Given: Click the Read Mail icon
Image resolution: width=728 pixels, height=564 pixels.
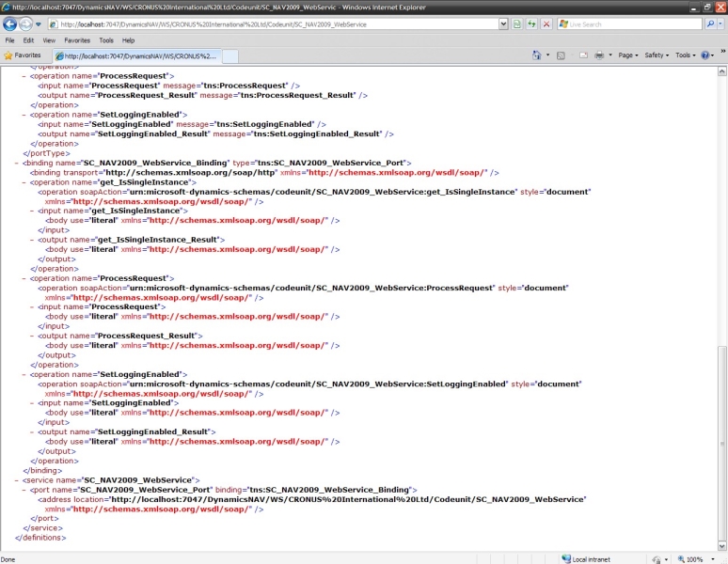Looking at the screenshot, I should [583, 55].
